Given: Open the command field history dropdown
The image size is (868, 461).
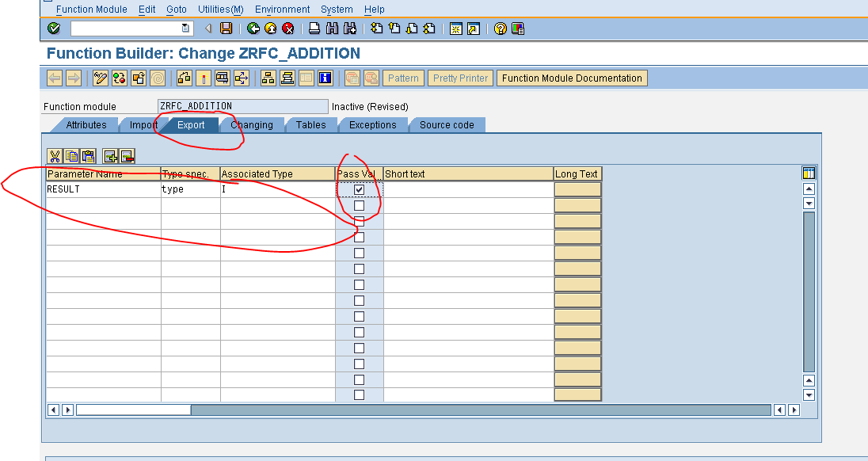Looking at the screenshot, I should click(x=185, y=29).
